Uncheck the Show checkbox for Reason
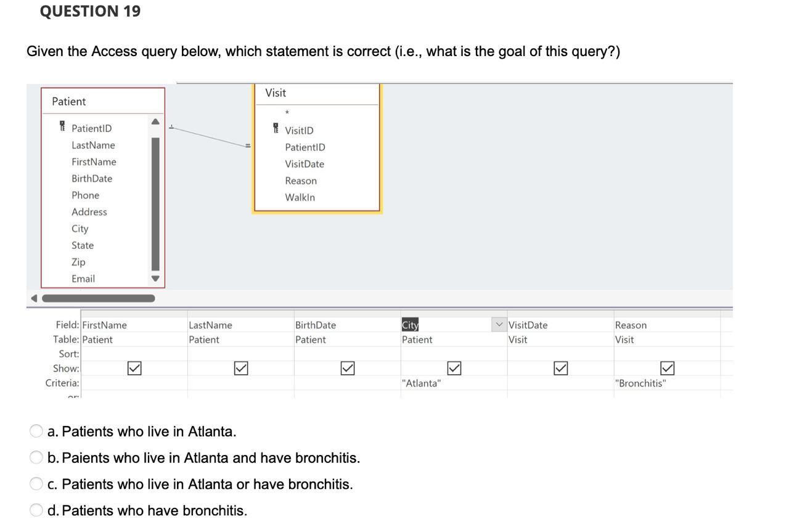 pyautogui.click(x=668, y=368)
